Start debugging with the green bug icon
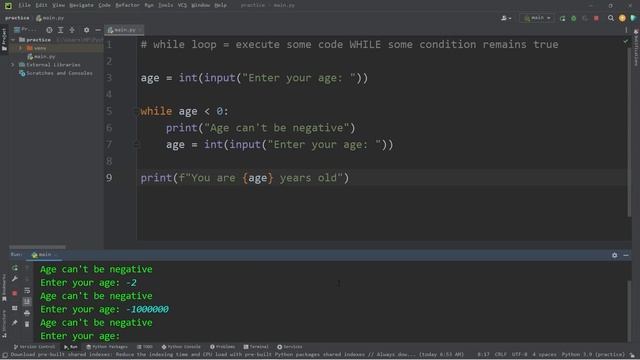 [x=573, y=18]
